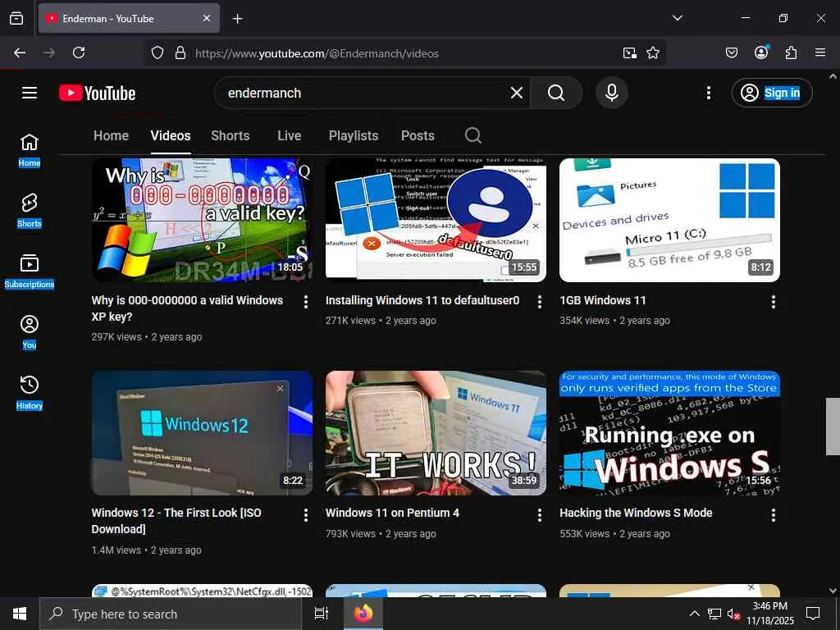Click the 1GB Windows 11 title

click(x=603, y=300)
